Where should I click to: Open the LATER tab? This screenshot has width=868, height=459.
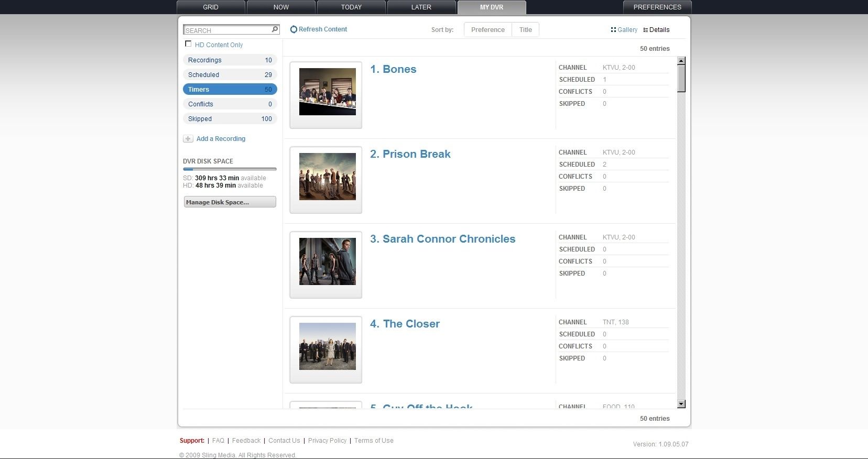tap(421, 7)
